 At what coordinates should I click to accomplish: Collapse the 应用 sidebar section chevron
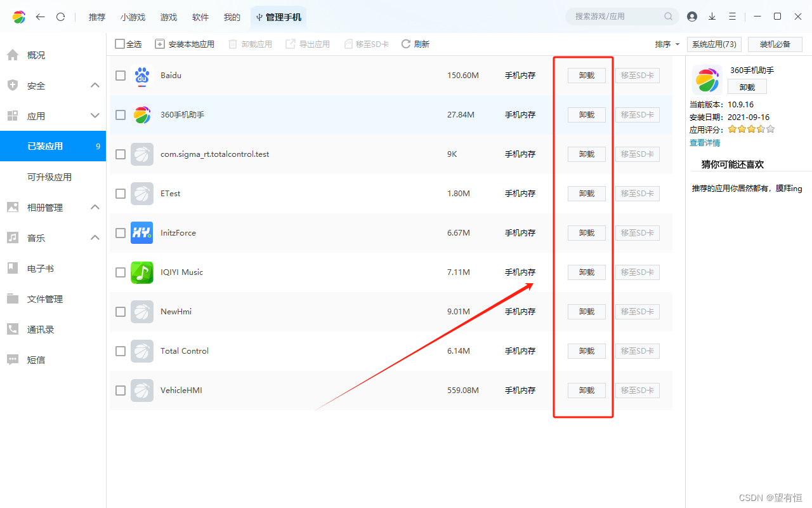point(95,116)
